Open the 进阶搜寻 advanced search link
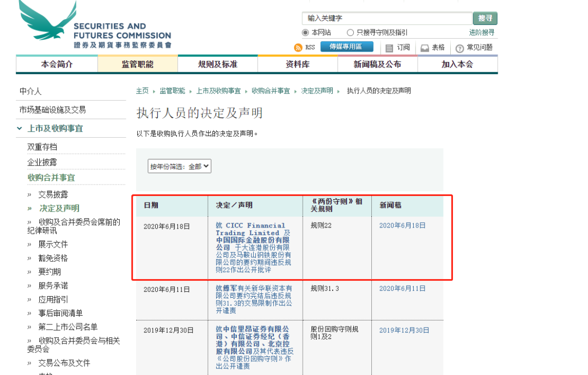Image resolution: width=588 pixels, height=375 pixels. tap(482, 33)
